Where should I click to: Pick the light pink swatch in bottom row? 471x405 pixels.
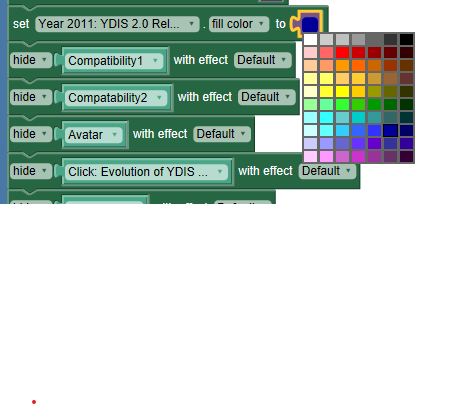point(310,157)
